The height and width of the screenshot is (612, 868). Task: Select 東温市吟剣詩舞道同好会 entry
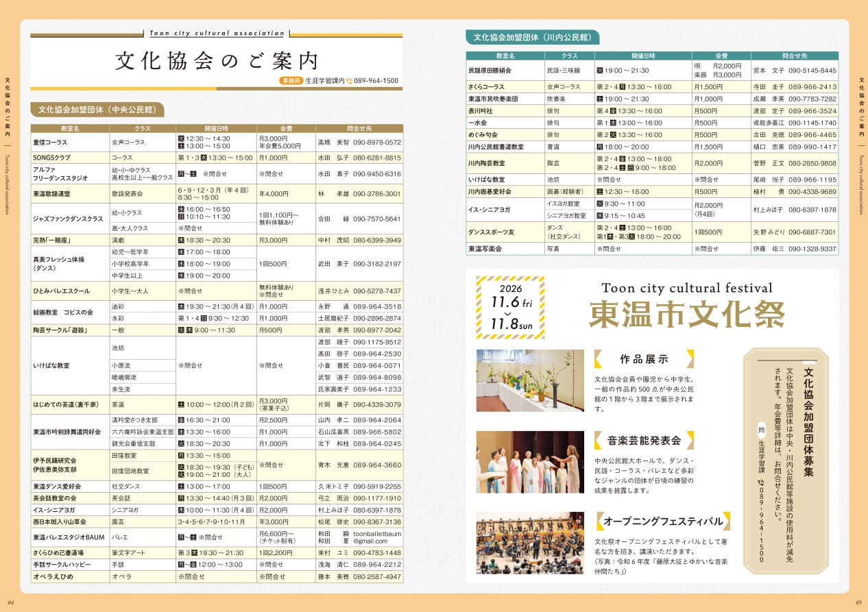pos(67,432)
